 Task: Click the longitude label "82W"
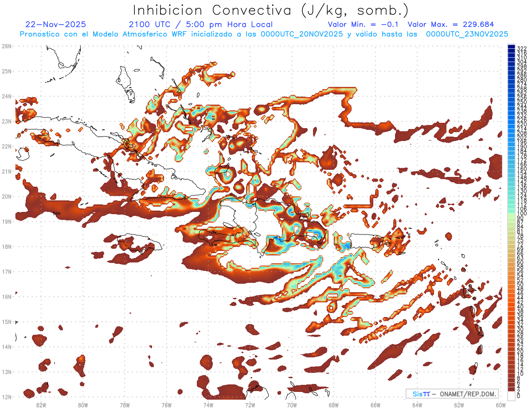pos(41,405)
